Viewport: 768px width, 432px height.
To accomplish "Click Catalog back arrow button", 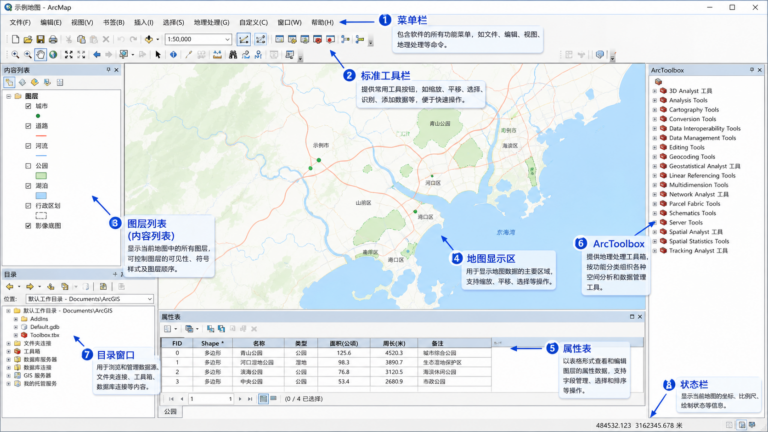I will [10, 287].
